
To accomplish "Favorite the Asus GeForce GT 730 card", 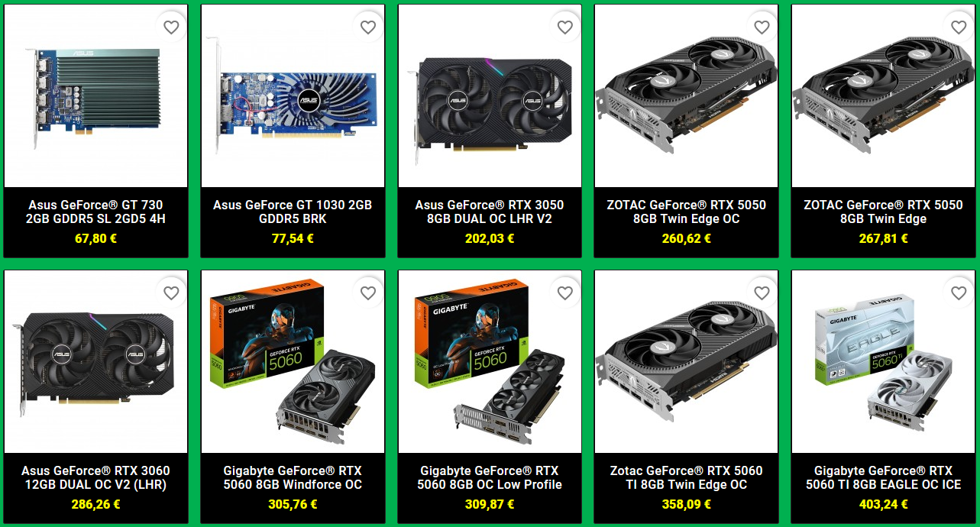I will tap(171, 27).
